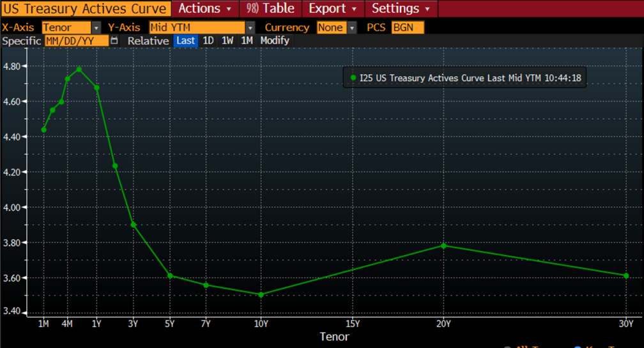Expand the Export menu
This screenshot has height=348, width=644.
[332, 8]
